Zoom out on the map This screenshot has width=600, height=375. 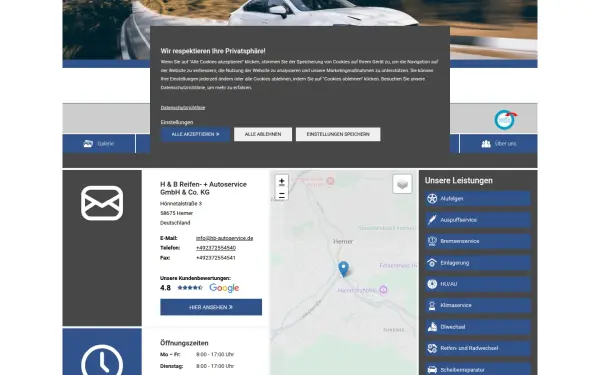pos(282,194)
